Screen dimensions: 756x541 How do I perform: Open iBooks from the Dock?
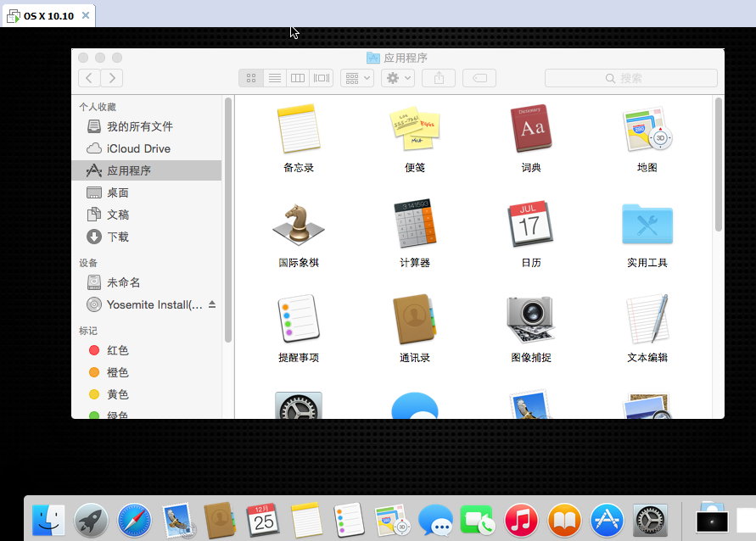[x=564, y=521]
